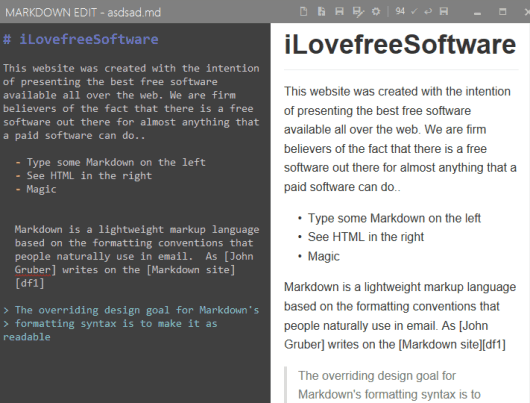The image size is (530, 403).
Task: Minimize the Markdown Edit window
Action: click(477, 13)
